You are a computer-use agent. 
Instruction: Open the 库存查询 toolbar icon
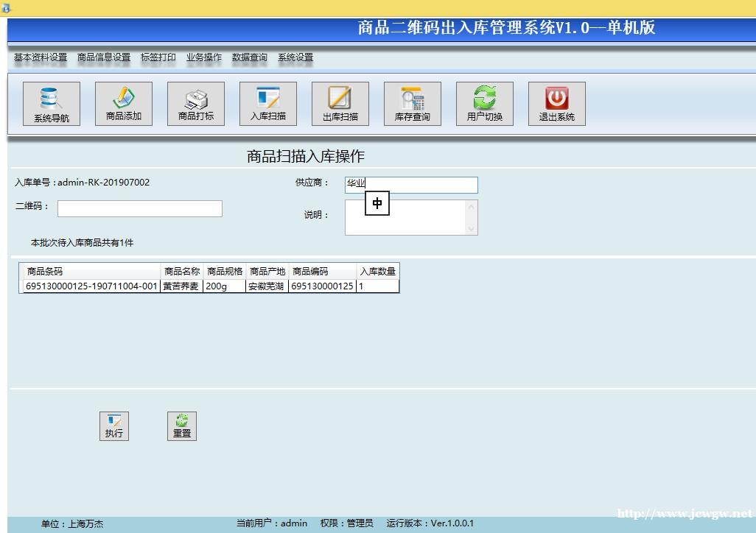[413, 104]
